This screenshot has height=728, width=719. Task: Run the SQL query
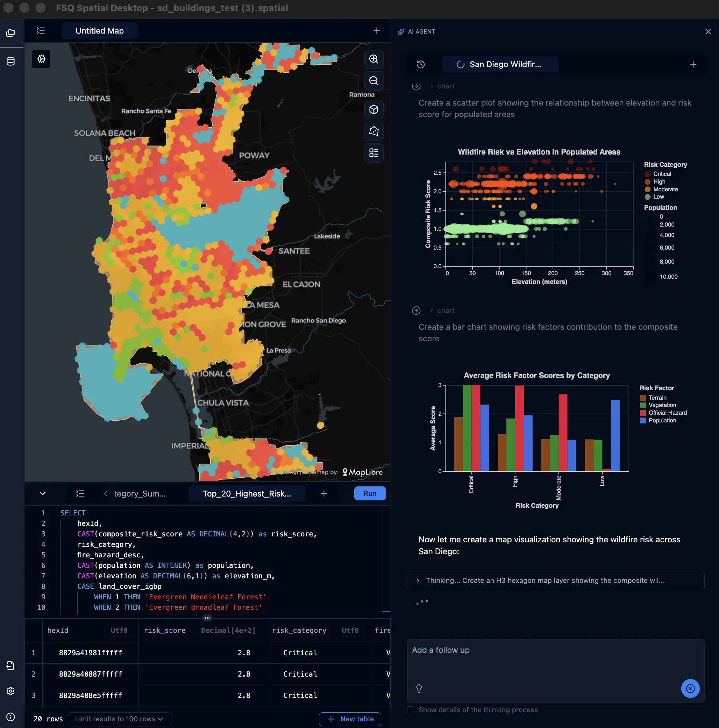point(370,493)
